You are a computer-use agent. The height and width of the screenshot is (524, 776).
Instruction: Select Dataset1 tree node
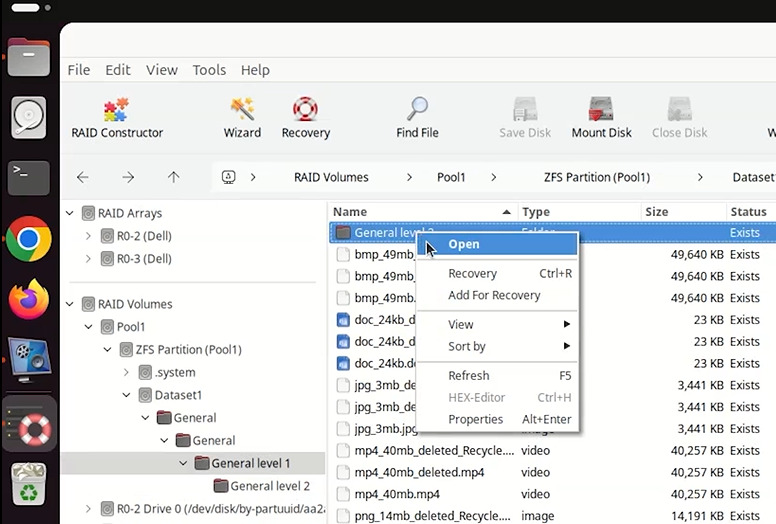pyautogui.click(x=178, y=395)
